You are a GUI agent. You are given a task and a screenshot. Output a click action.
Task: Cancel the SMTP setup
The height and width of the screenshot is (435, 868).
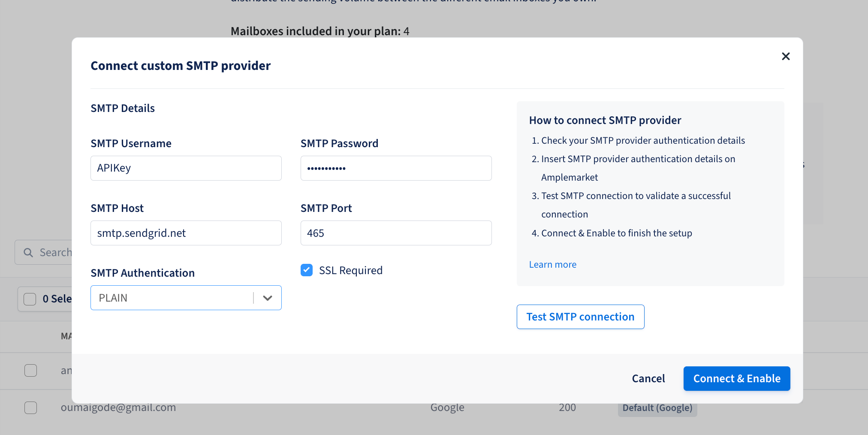pos(648,379)
